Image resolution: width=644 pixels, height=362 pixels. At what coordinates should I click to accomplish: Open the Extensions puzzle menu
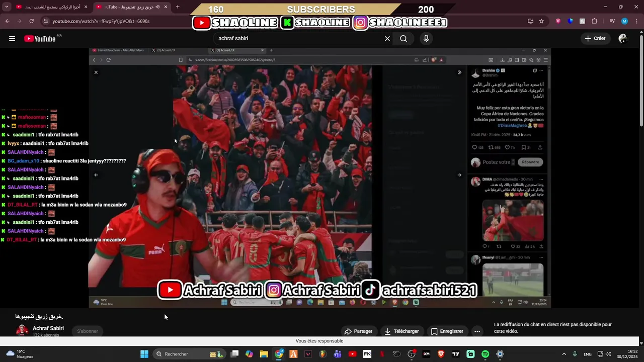(595, 21)
